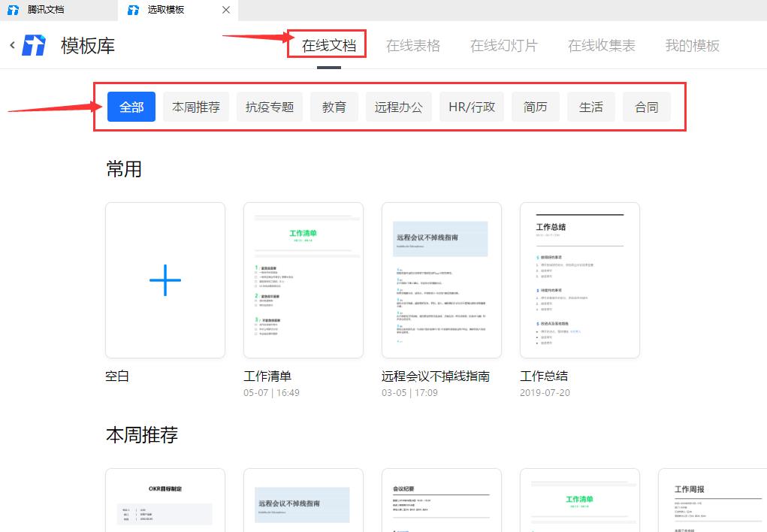This screenshot has width=767, height=532.
Task: Click the plus icon to create blank document
Action: point(165,279)
